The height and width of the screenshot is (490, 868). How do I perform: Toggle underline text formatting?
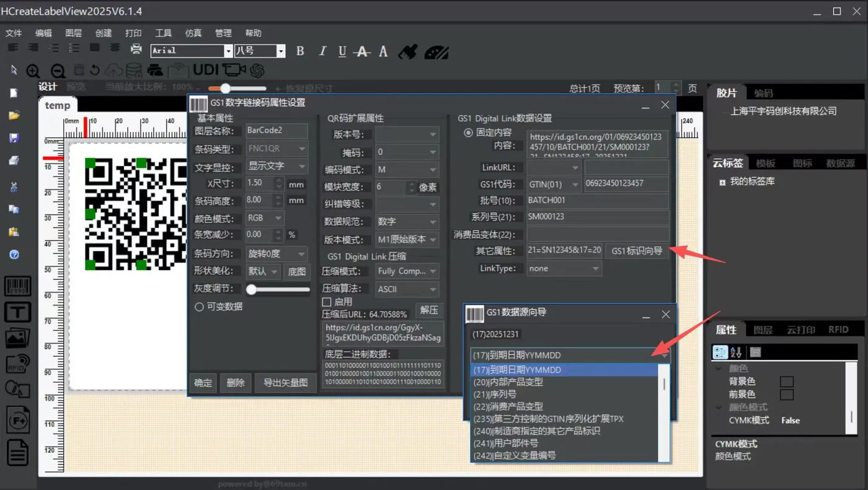click(342, 51)
